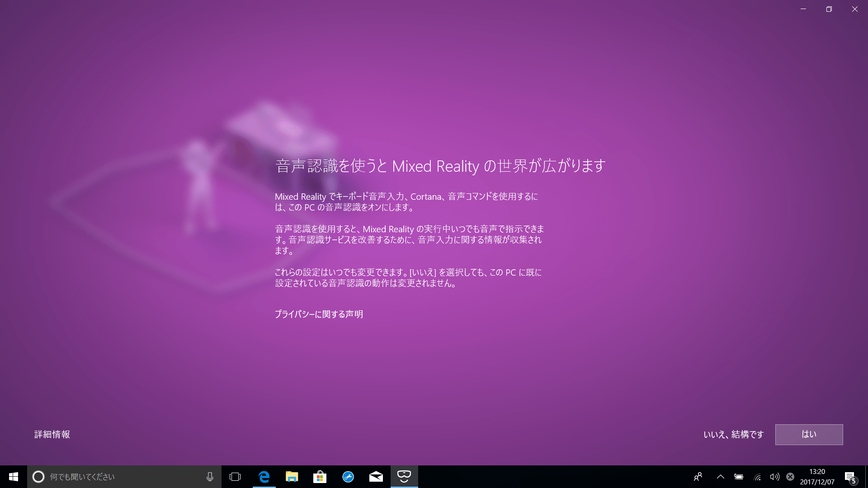Click the microphone icon in the search box

click(x=210, y=476)
